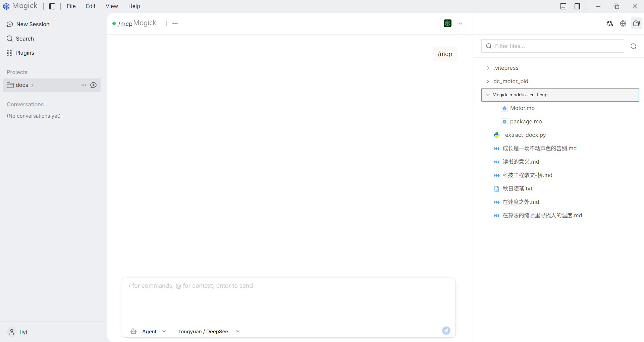Open the git changes panel icon
The image size is (644, 342).
pyautogui.click(x=610, y=23)
